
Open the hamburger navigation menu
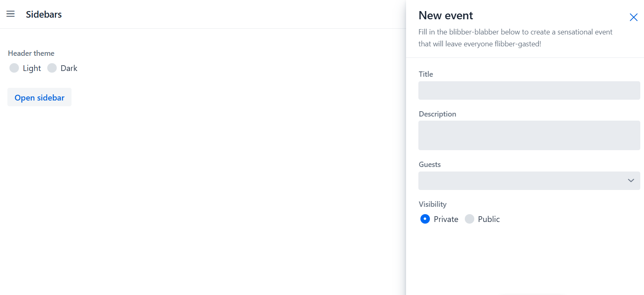pyautogui.click(x=11, y=14)
